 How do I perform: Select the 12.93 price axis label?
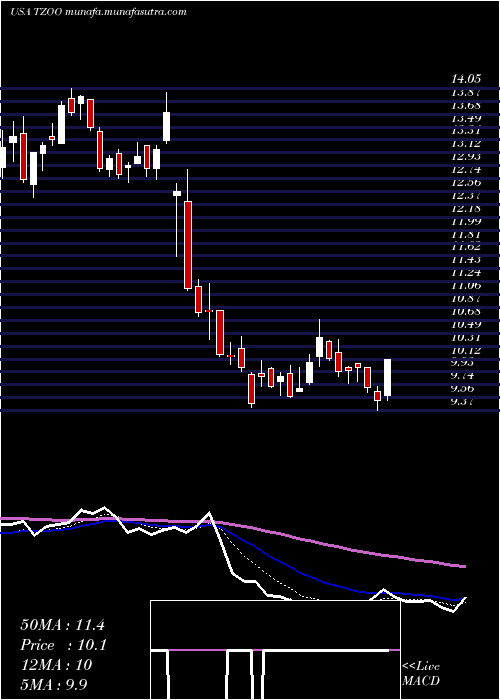[466, 157]
